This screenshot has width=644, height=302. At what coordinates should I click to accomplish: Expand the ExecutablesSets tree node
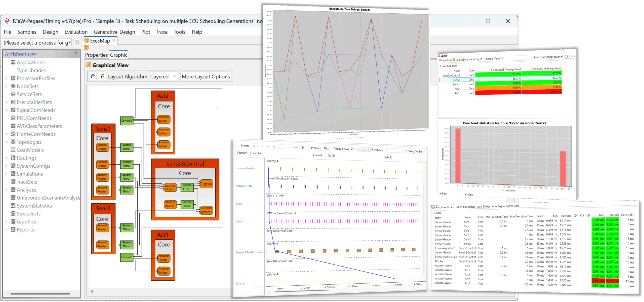click(6, 102)
